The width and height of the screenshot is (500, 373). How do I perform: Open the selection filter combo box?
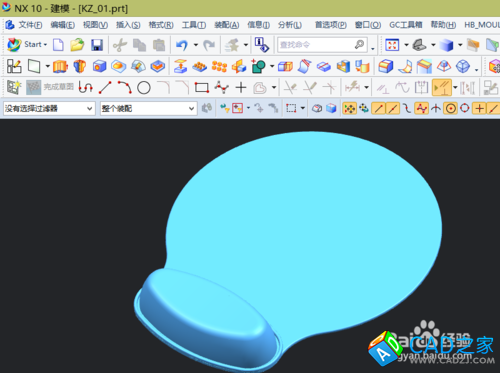pyautogui.click(x=48, y=108)
